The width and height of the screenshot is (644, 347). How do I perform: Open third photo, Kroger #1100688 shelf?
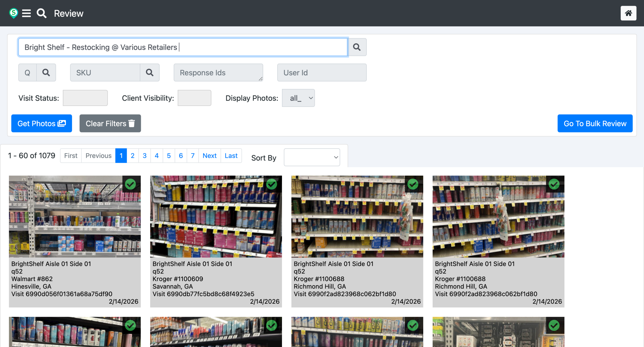click(x=357, y=216)
